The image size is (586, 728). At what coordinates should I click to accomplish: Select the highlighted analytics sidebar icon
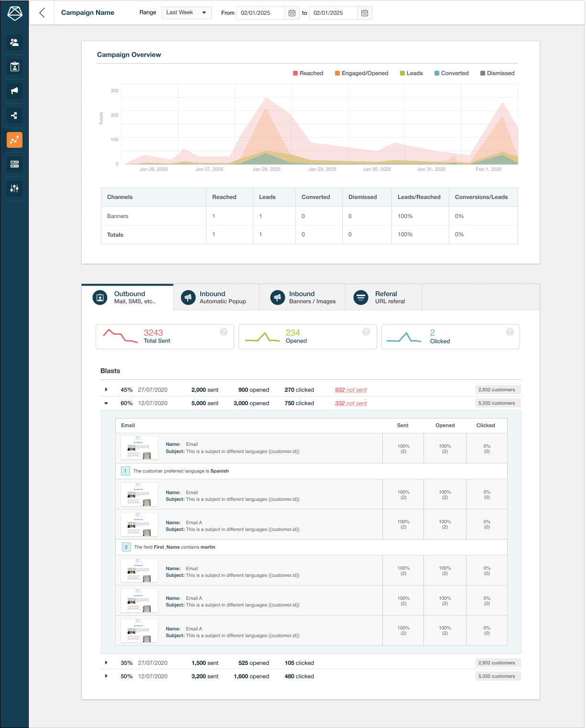[x=15, y=140]
